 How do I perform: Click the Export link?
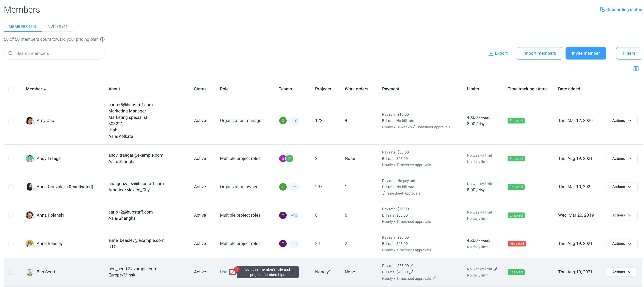[498, 53]
